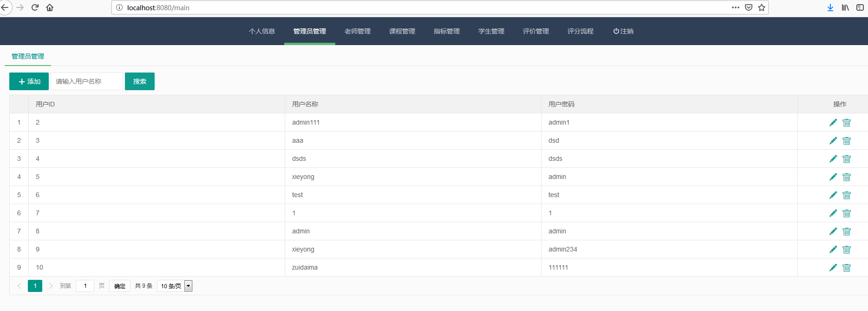Toggle the browser sidebar

pos(860,7)
